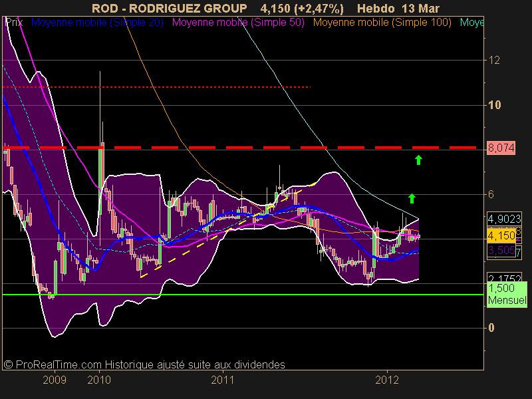Click the 4,150 current price label
The image size is (532, 399).
tap(501, 235)
